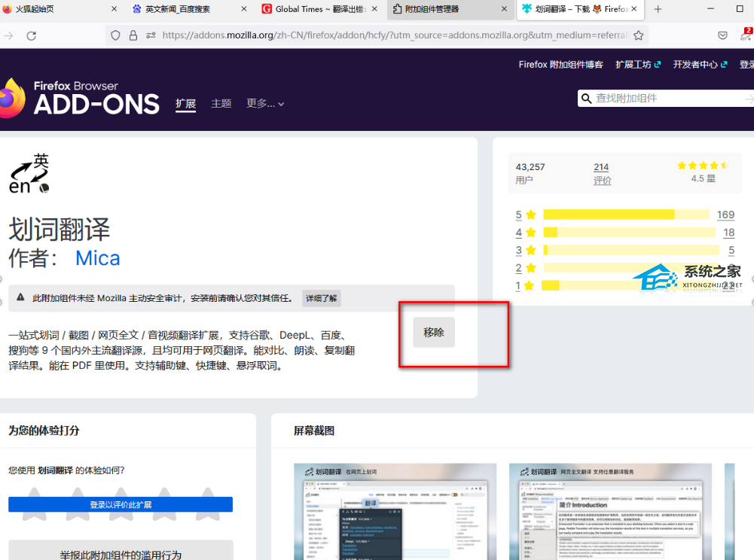Viewport: 754px width, 560px height.
Task: Filter reviews by 5 stars
Action: [526, 215]
